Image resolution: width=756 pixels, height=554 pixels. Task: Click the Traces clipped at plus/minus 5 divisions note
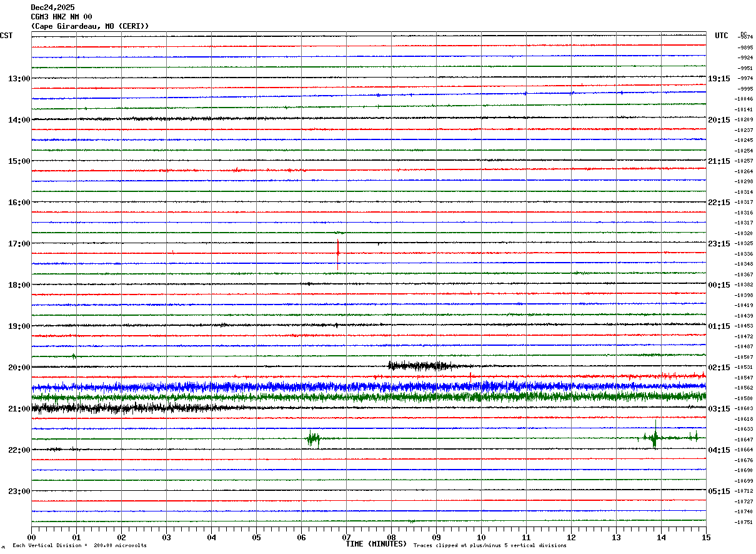click(490, 546)
